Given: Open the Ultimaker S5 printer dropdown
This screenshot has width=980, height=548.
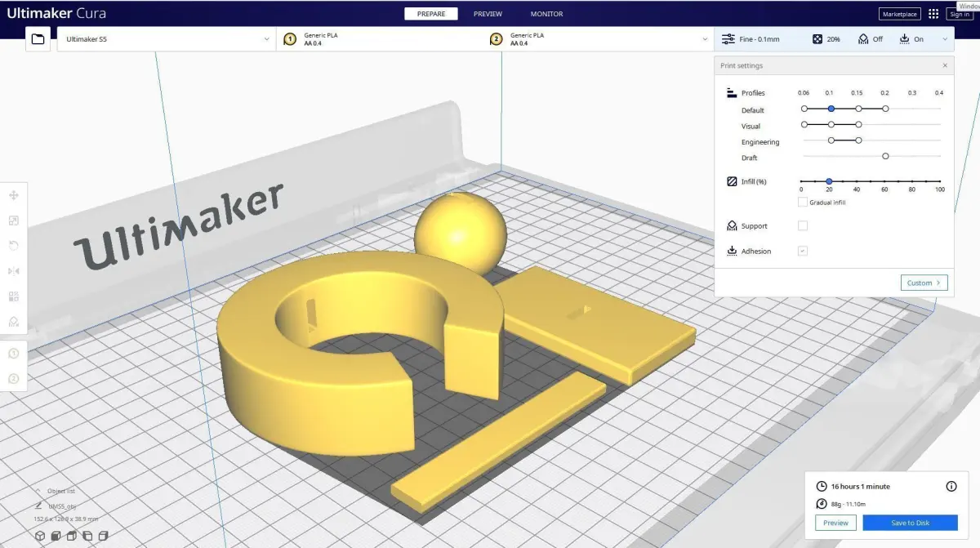Looking at the screenshot, I should pos(167,39).
